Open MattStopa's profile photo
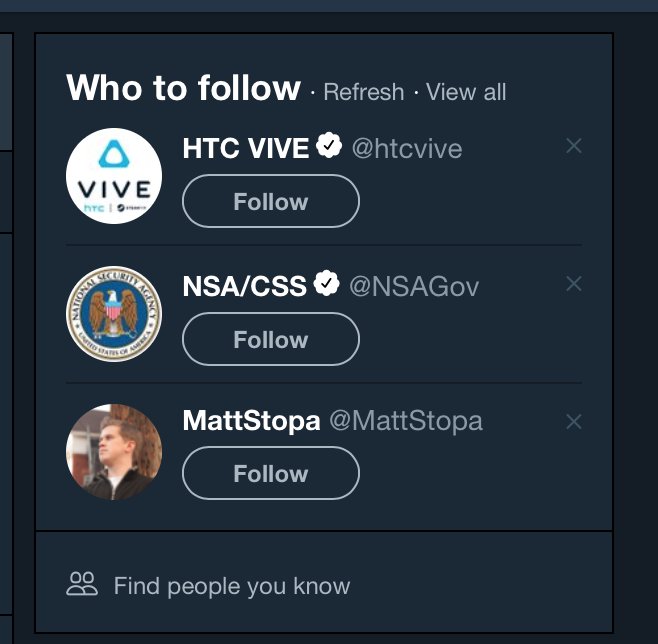658x644 pixels. coord(114,452)
